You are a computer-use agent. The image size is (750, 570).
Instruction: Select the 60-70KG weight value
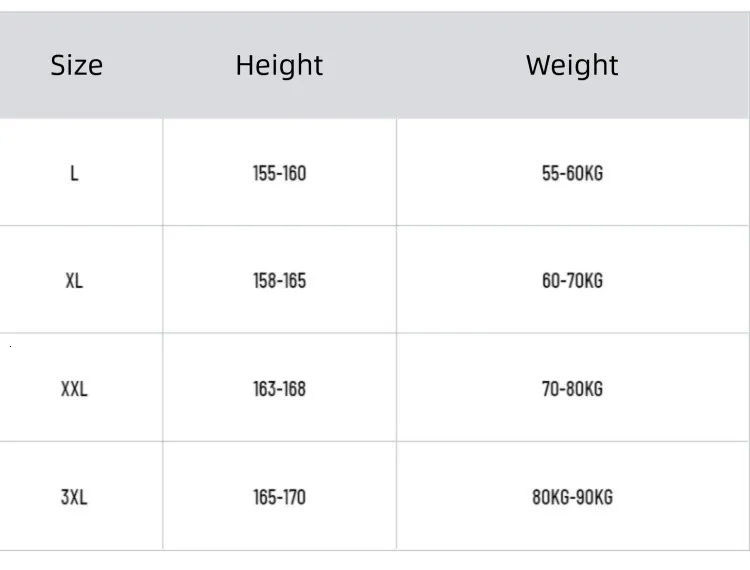point(572,281)
